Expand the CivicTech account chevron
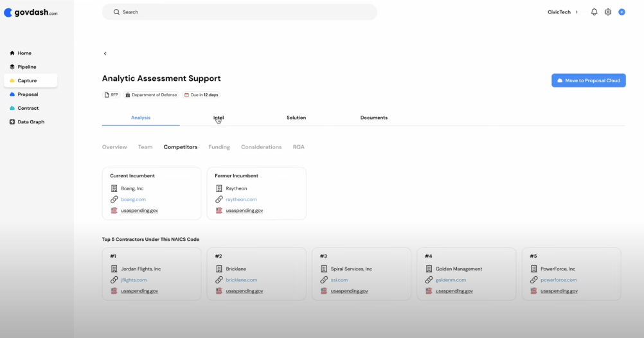644x338 pixels. coord(577,12)
